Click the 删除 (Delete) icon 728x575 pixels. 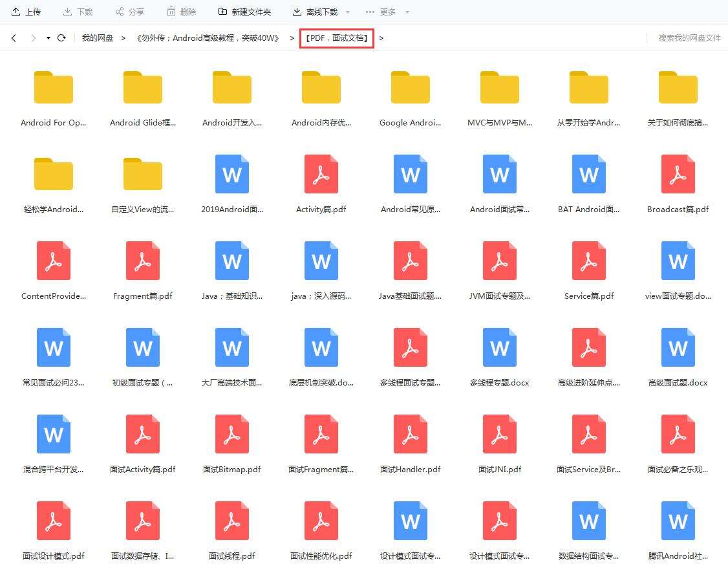(x=170, y=10)
